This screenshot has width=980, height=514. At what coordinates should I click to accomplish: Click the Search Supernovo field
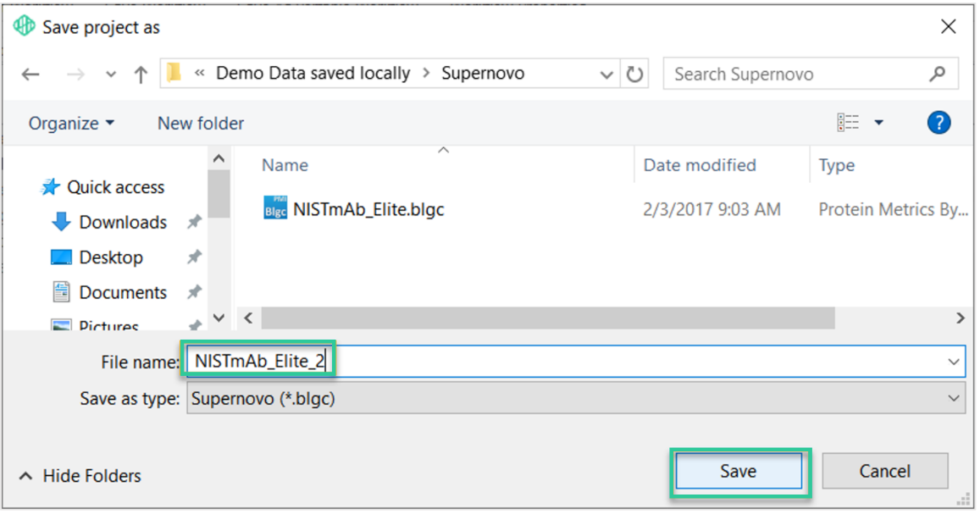click(x=810, y=74)
